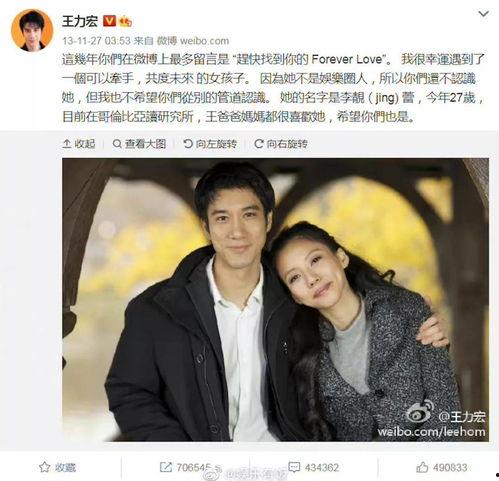
Task: Click the orange verified V badge
Action: coord(109,21)
